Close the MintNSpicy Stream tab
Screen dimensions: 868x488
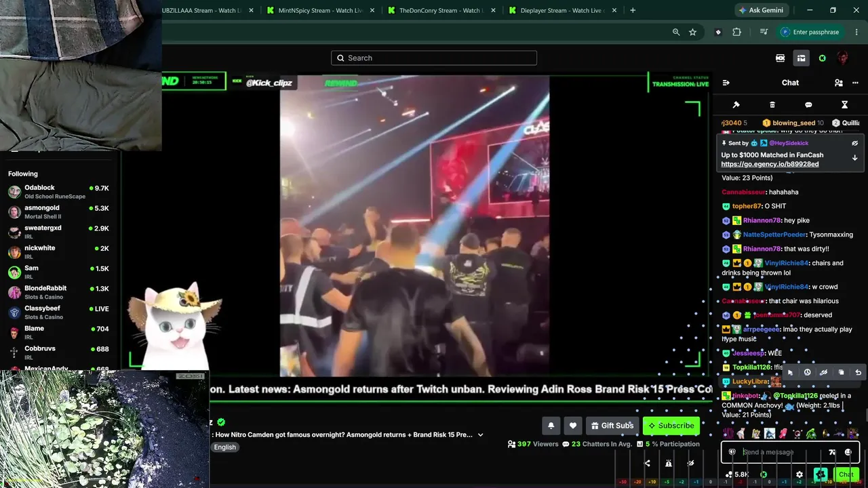(373, 11)
